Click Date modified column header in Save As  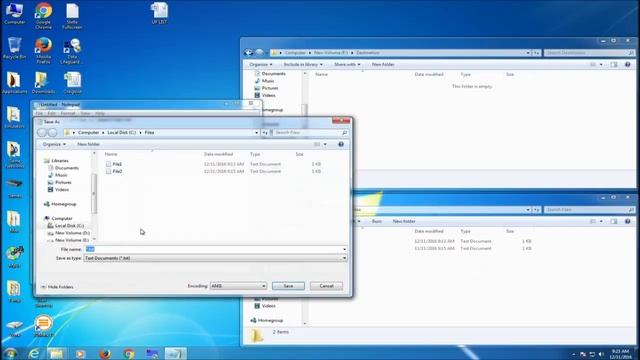(x=218, y=154)
